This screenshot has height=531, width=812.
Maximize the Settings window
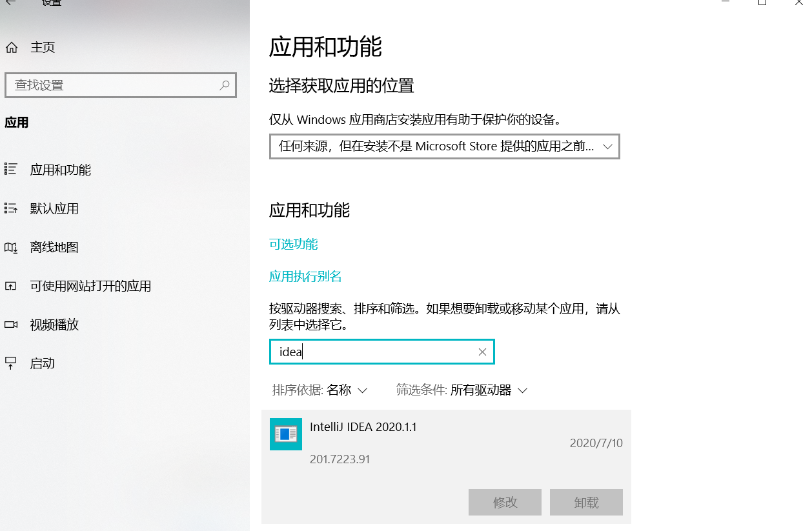click(x=762, y=2)
